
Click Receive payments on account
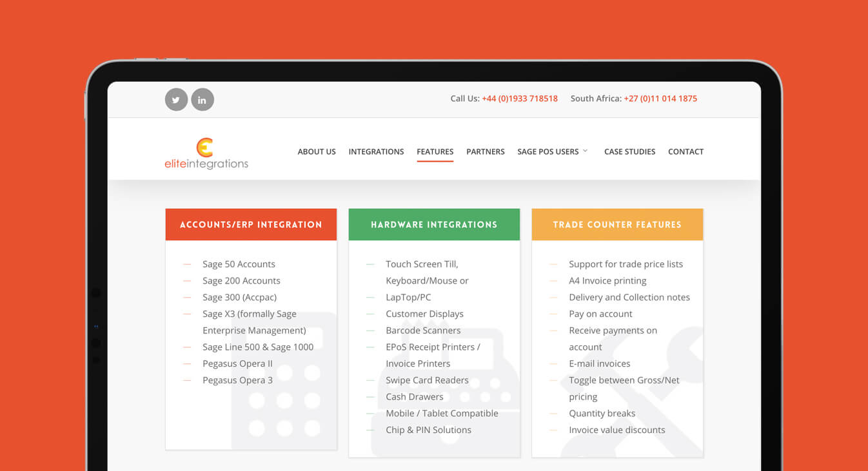[613, 339]
